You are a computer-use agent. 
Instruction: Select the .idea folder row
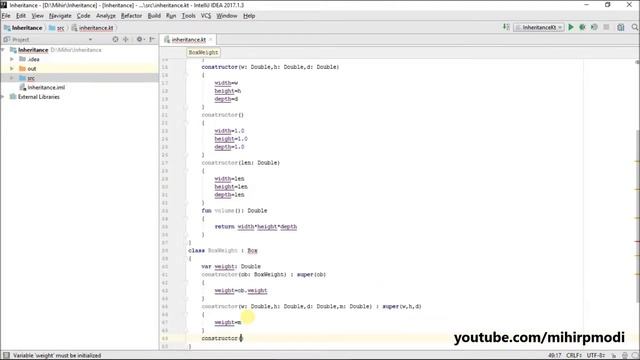click(x=79, y=59)
